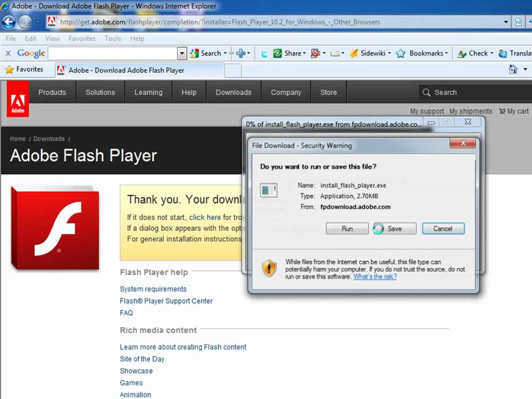Screen dimensions: 532x399
Task: Open the FAQ link
Action: coord(126,313)
